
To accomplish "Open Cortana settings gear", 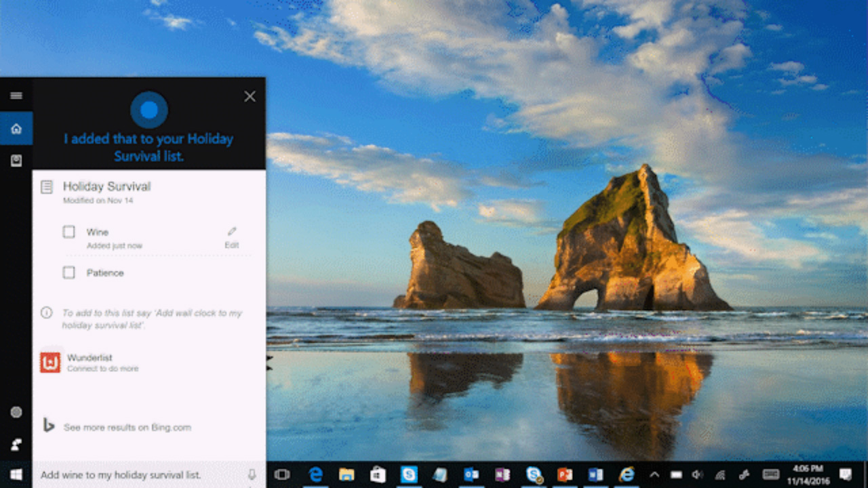I will [x=16, y=412].
